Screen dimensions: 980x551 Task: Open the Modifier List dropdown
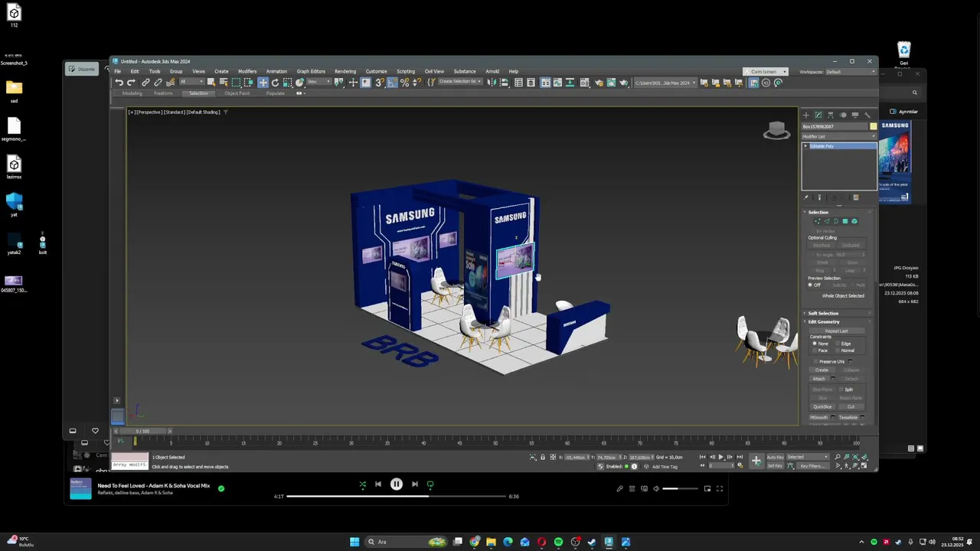point(839,136)
